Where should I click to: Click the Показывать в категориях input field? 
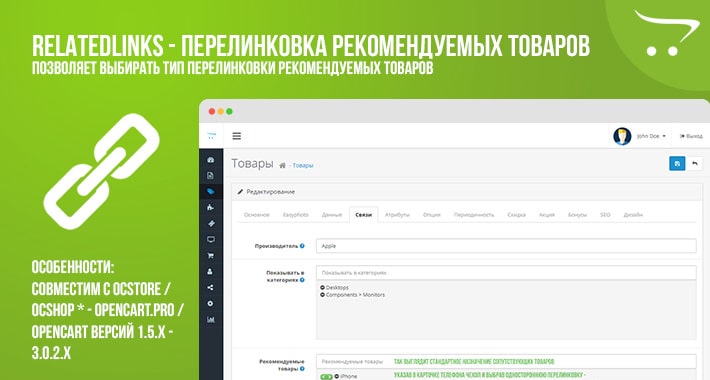click(x=506, y=273)
